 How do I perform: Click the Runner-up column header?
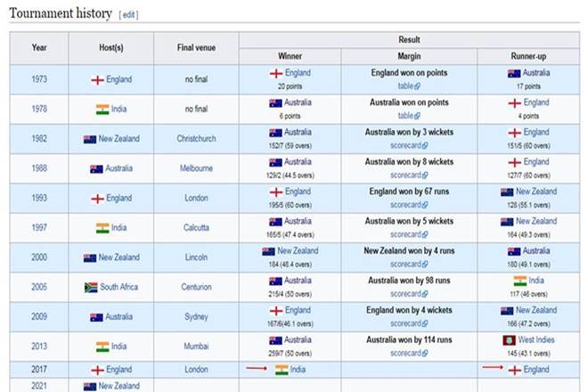point(528,56)
